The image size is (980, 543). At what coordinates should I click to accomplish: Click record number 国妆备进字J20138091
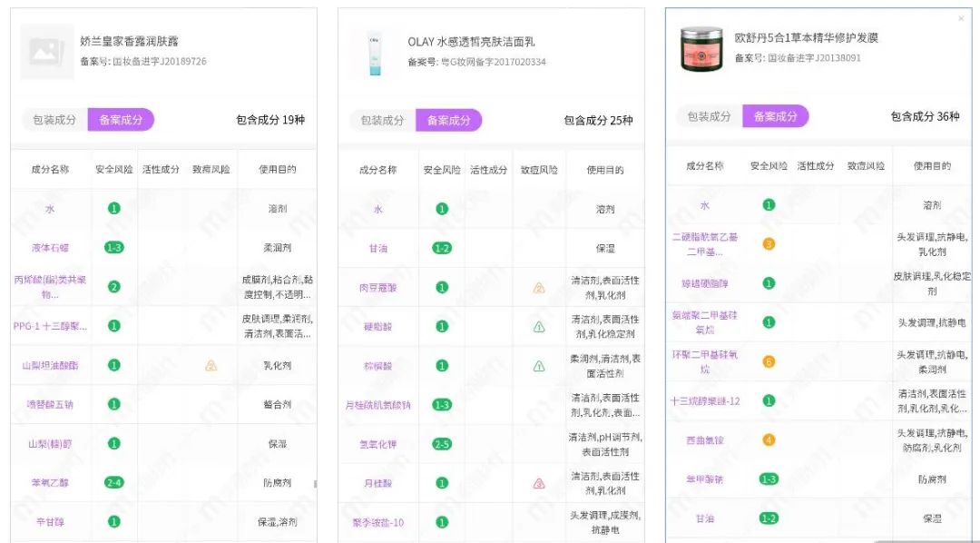coord(814,57)
